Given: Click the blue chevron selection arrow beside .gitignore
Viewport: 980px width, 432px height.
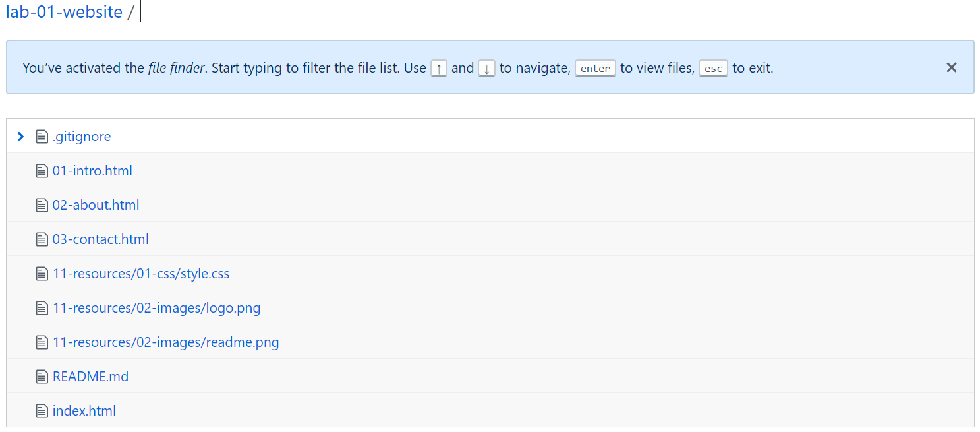Looking at the screenshot, I should coord(20,137).
